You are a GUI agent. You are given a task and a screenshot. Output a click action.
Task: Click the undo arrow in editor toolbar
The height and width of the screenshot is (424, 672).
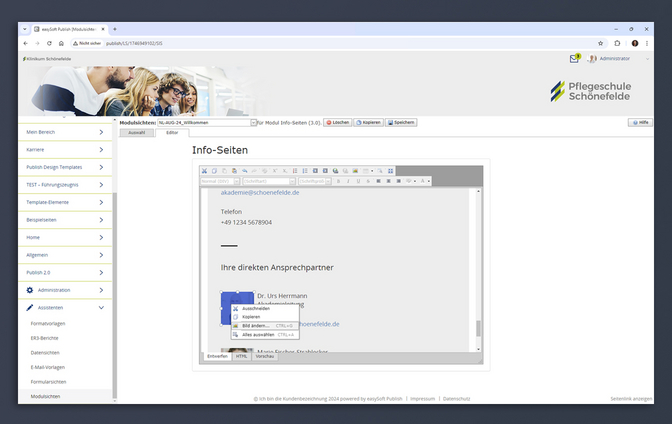[x=244, y=171]
